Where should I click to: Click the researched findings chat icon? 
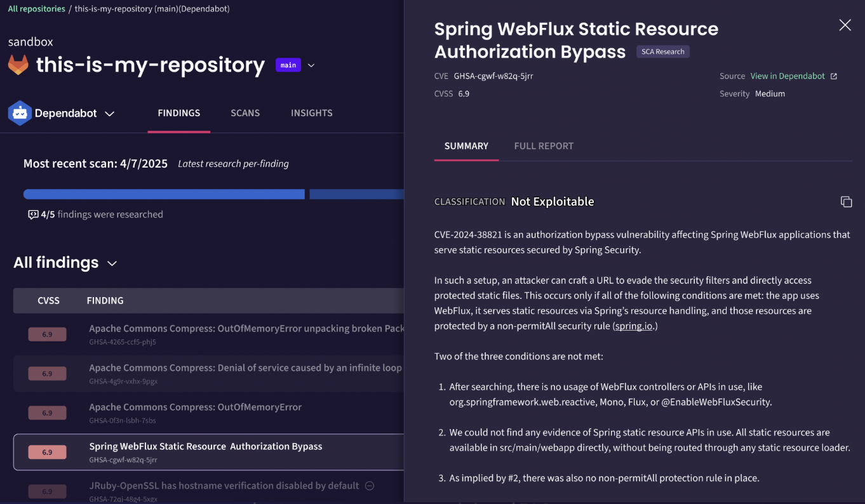[33, 215]
